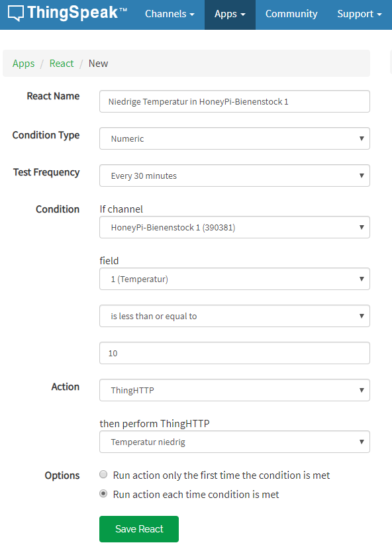This screenshot has height=547, width=392.
Task: Select 'Run action only the first time' radio
Action: tap(103, 474)
